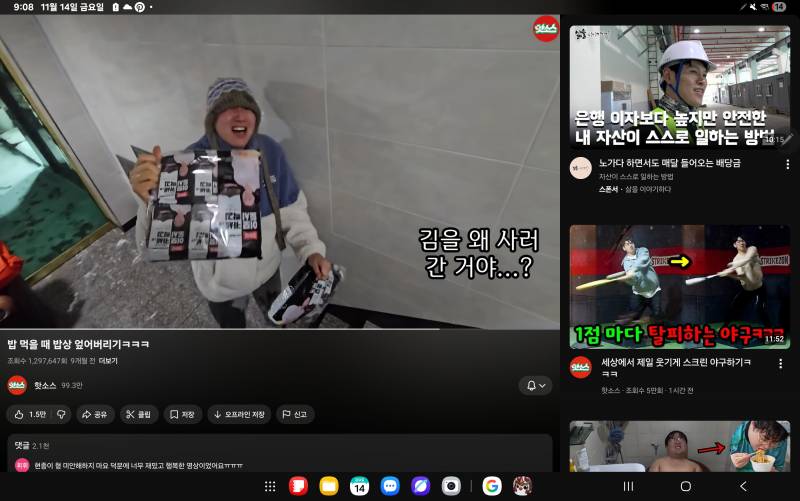800x501 pixels.
Task: Open the ramen eating video thumbnail at the bottom
Action: pos(680,446)
